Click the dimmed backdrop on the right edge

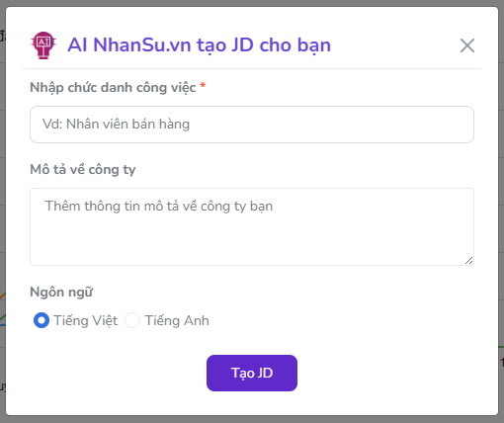point(501,211)
